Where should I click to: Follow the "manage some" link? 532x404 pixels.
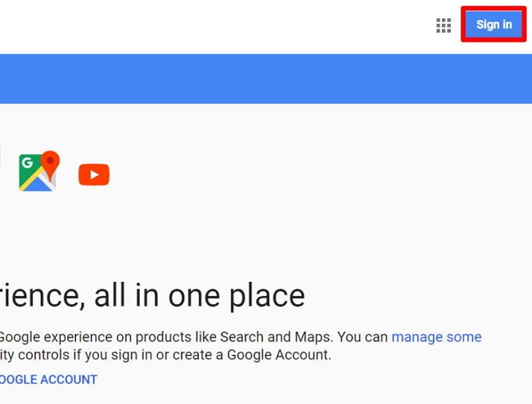(436, 337)
